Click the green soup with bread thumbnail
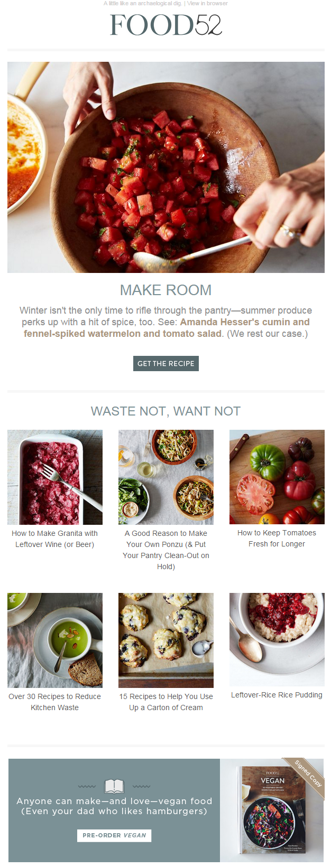Screen dimensions: 331x868 click(55, 640)
